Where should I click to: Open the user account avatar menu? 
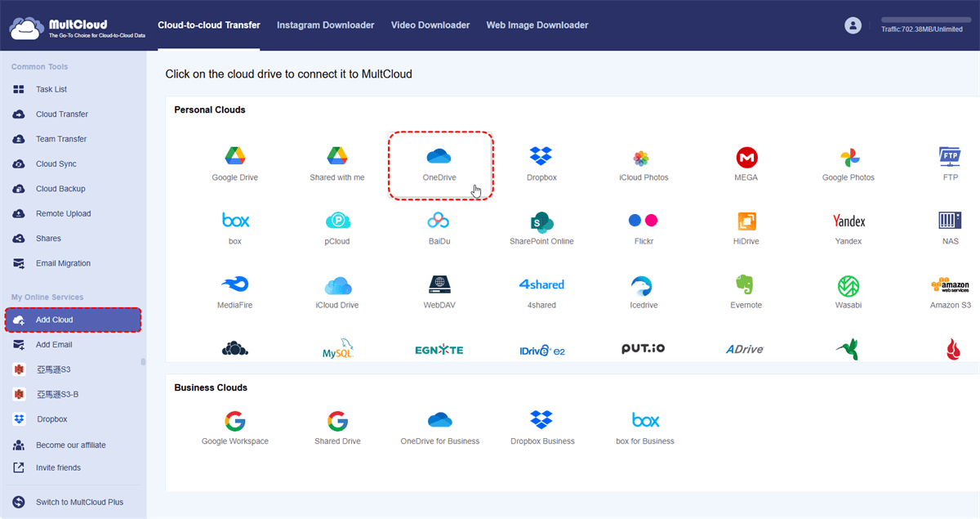click(853, 25)
